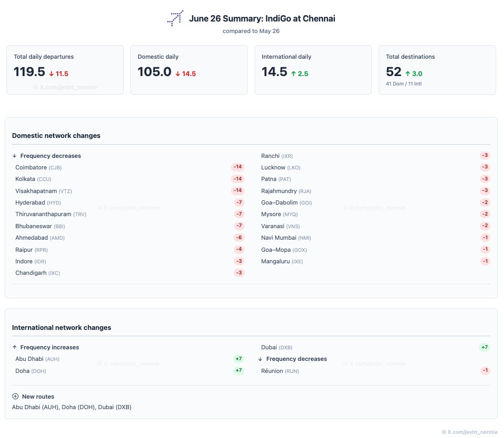Click the -1 badge for Réunion
504x438 pixels.
[x=485, y=370]
